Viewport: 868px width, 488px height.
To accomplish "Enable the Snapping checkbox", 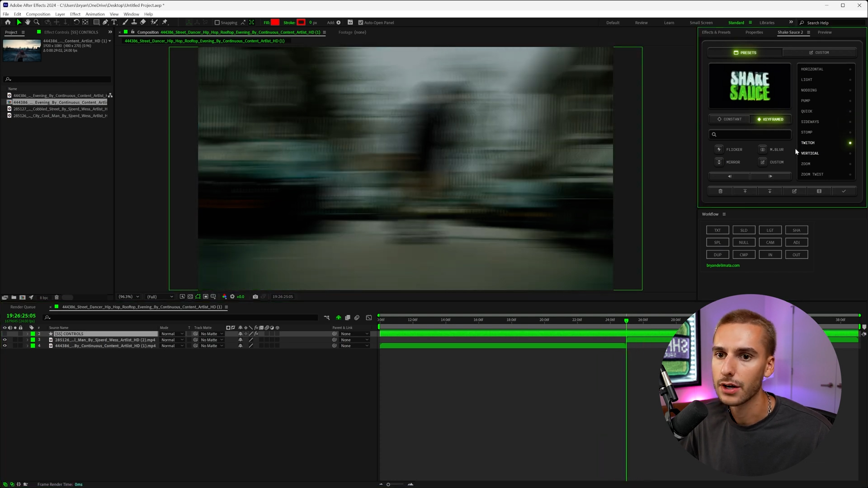I will coord(217,23).
